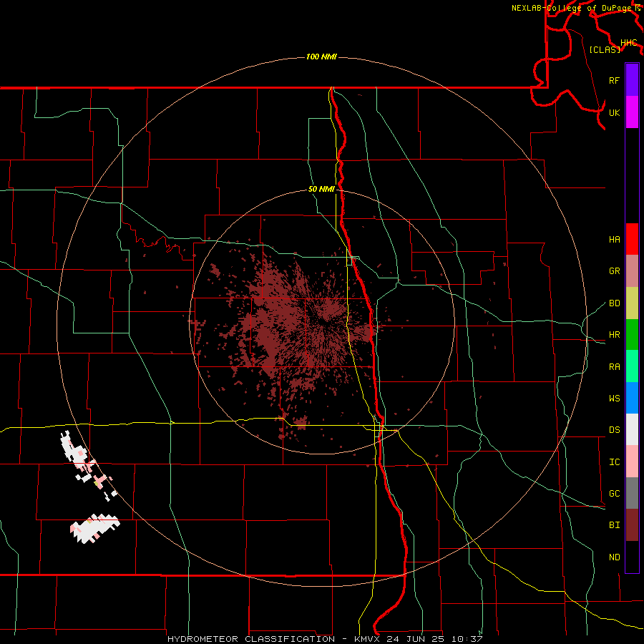
Task: Click the blue WS legend swatch
Action: tap(632, 398)
